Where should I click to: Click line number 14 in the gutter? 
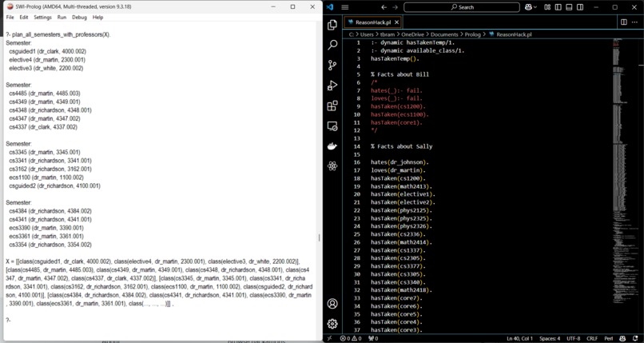357,146
